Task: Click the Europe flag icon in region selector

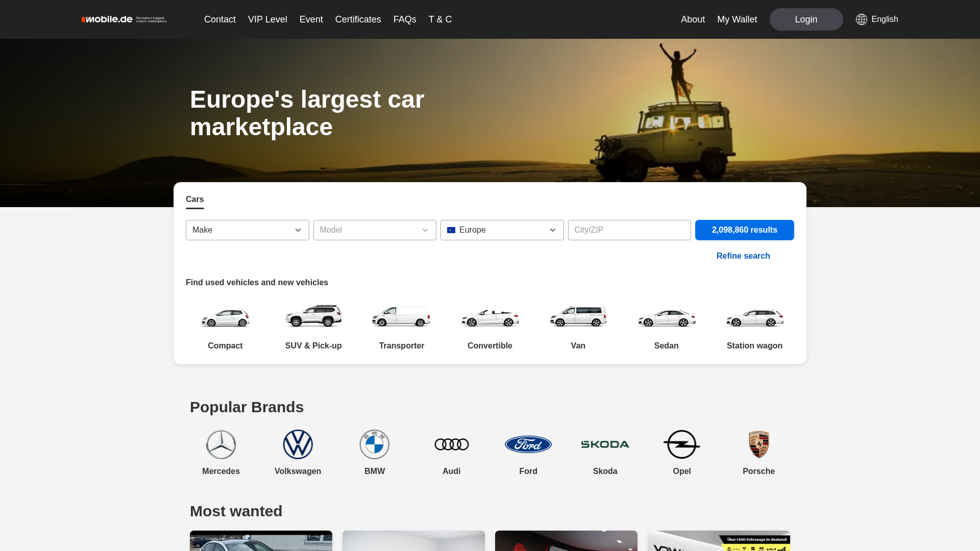Action: pos(451,230)
